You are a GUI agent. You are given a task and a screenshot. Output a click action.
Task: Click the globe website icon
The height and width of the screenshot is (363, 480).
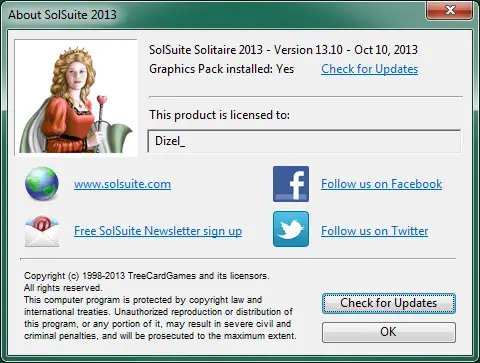coord(42,183)
